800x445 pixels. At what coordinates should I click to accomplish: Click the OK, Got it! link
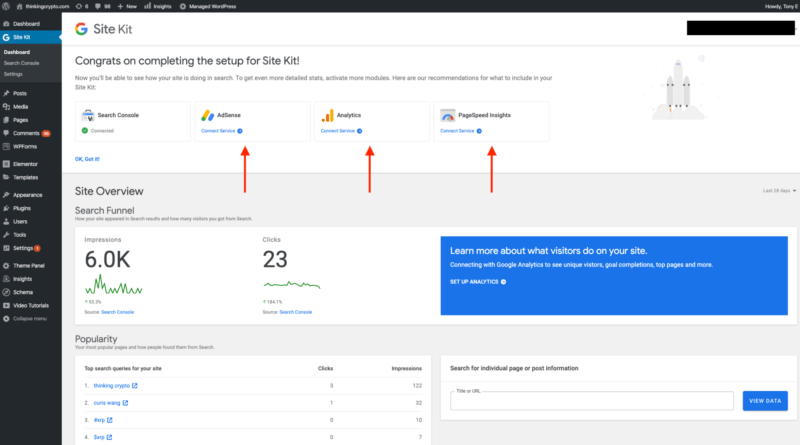87,158
